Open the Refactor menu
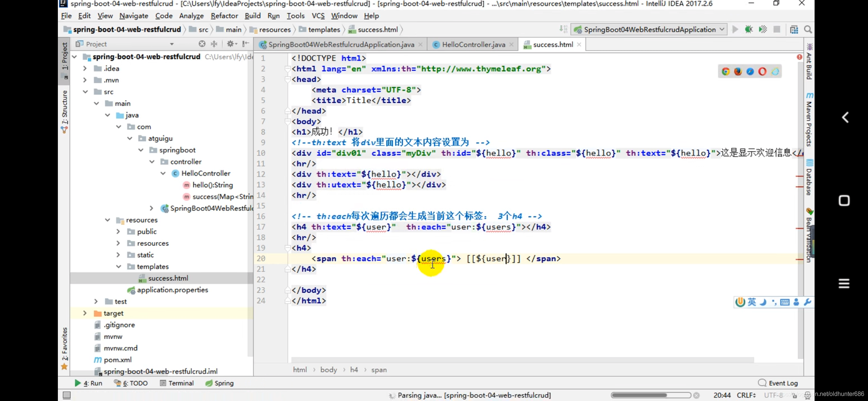This screenshot has width=868, height=401. coord(224,16)
